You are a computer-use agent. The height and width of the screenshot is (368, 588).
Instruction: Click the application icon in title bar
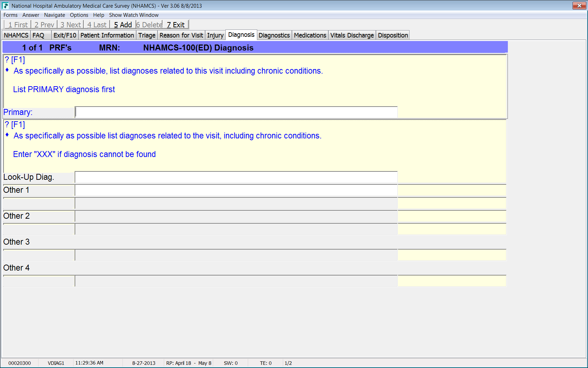point(5,6)
